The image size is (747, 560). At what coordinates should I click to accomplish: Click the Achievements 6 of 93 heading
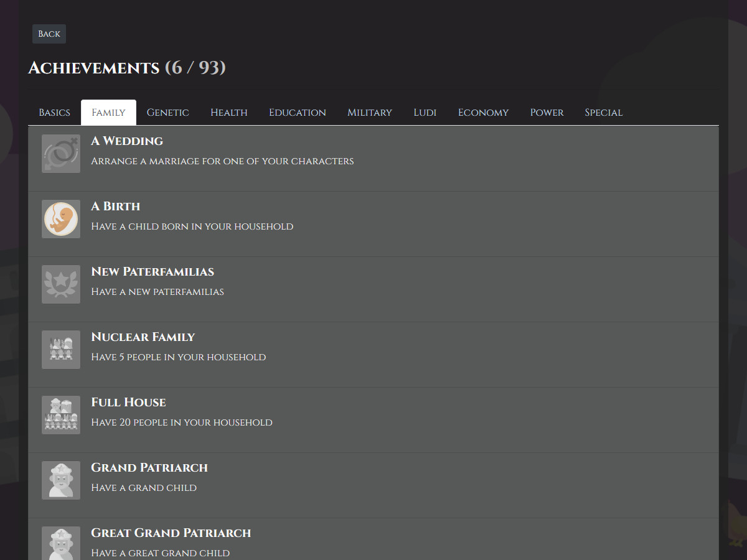pos(127,67)
